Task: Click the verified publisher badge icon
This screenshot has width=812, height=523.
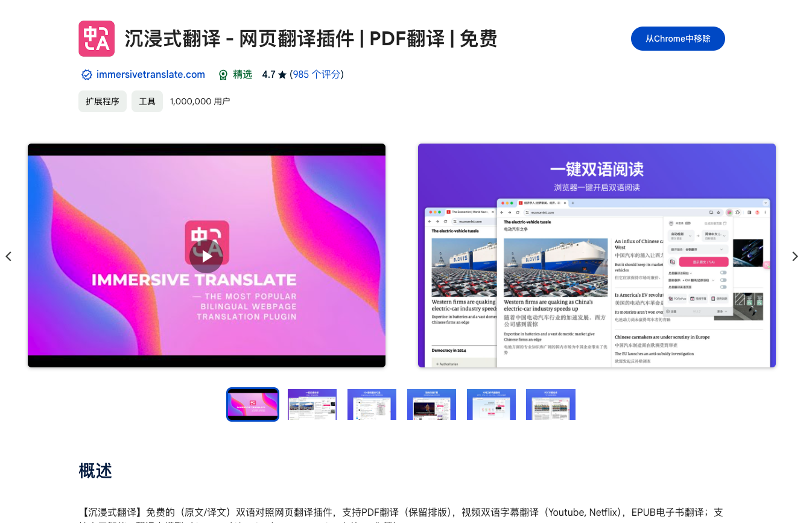Action: pos(87,75)
